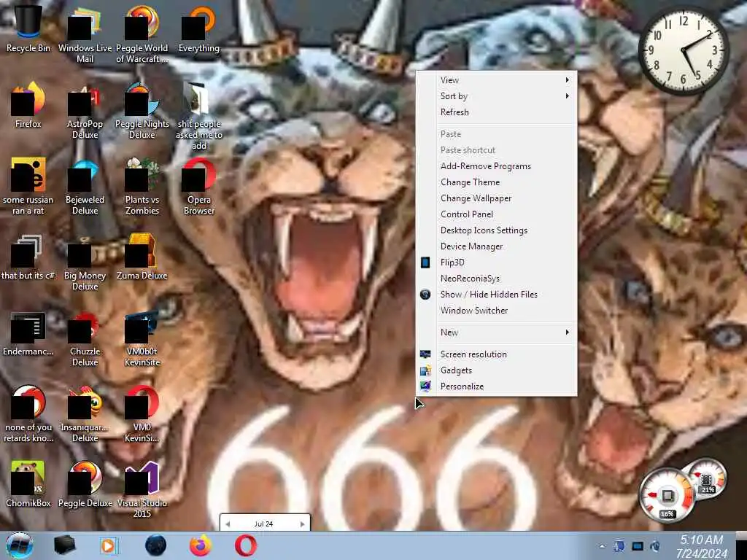Select AstroPop Deluxe desktop icon
This screenshot has height=560, width=747.
85,109
